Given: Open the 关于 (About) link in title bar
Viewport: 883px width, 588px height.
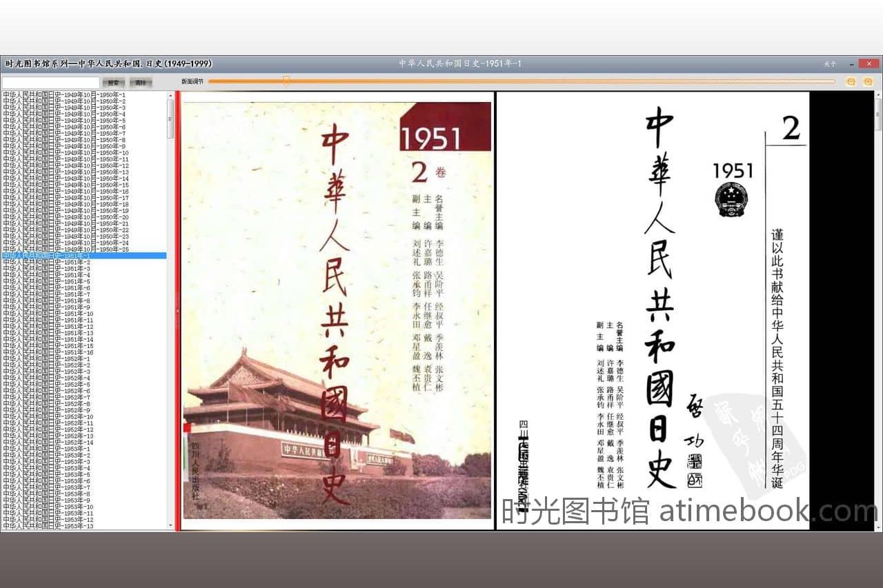Looking at the screenshot, I should point(830,63).
